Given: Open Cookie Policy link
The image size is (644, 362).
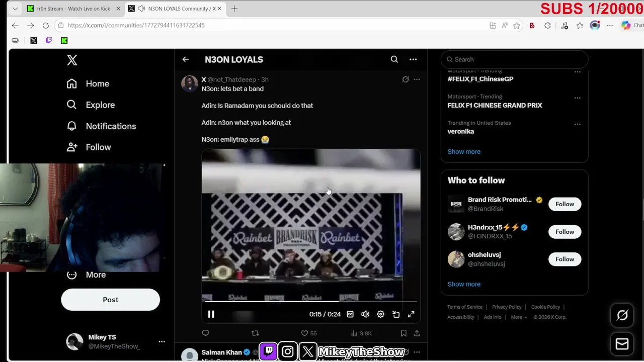Looking at the screenshot, I should coord(545,307).
